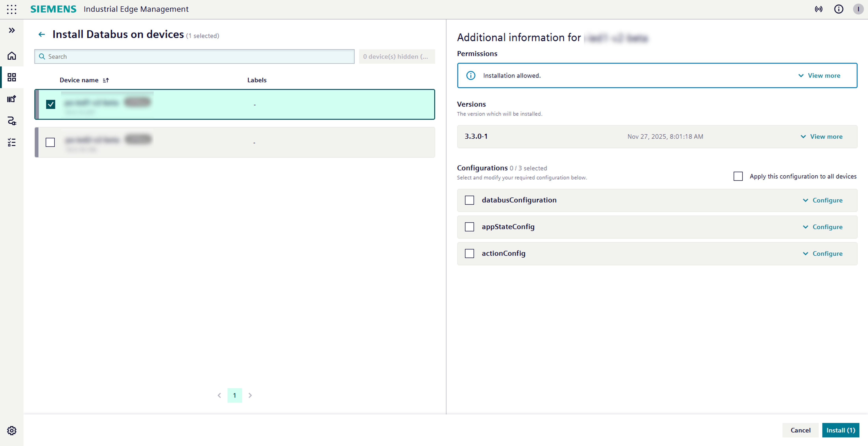Image resolution: width=868 pixels, height=446 pixels.
Task: Open the job status checklist icon
Action: tap(12, 142)
